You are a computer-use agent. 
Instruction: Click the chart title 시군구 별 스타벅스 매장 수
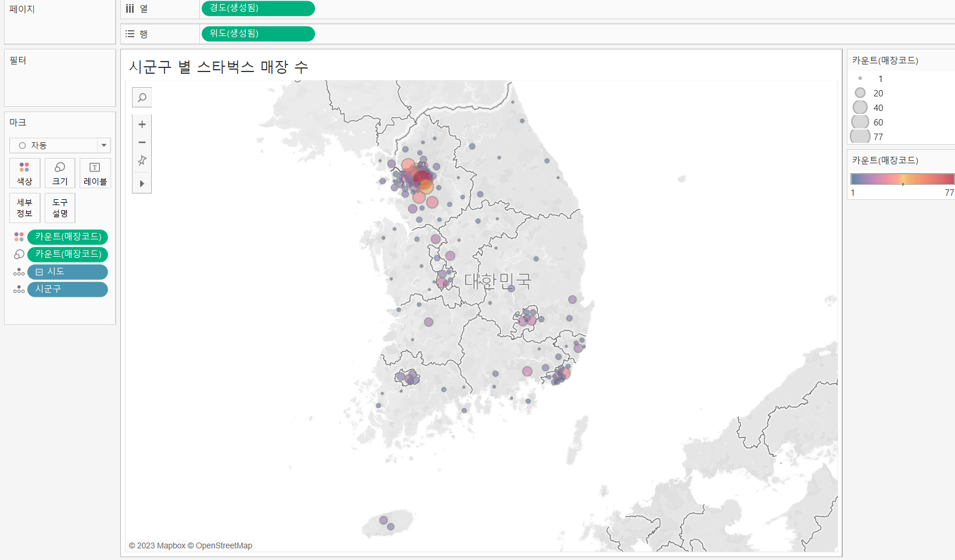219,67
